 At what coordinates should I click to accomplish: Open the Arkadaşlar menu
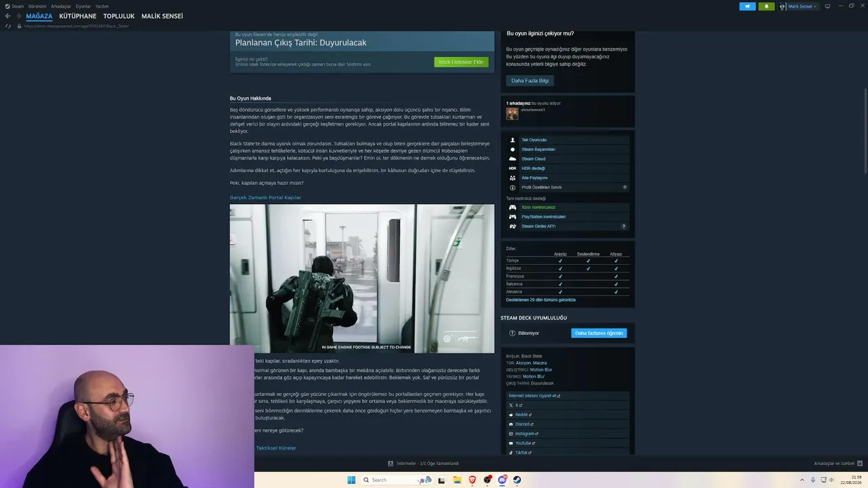[61, 6]
